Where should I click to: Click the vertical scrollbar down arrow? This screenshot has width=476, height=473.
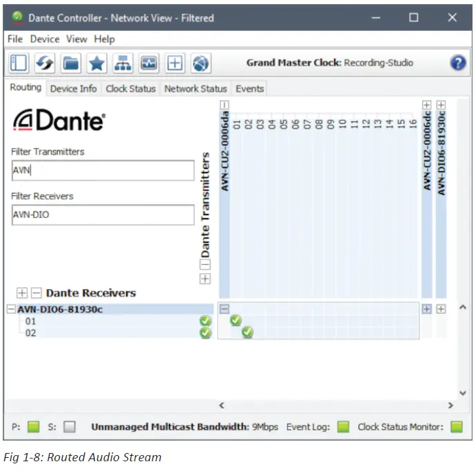(x=463, y=393)
